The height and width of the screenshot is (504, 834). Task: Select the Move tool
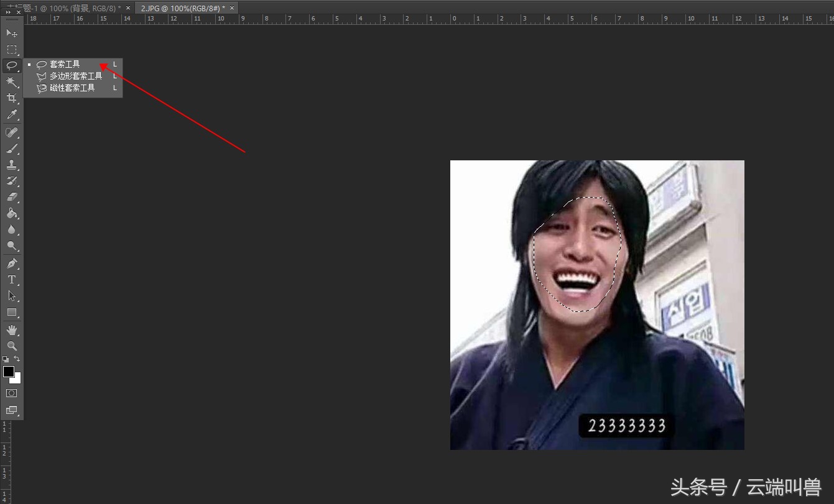click(11, 32)
